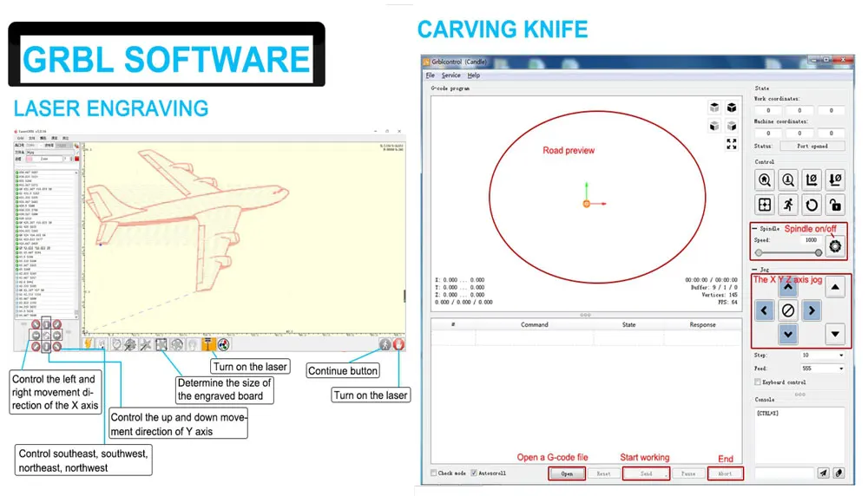This screenshot has height=496, width=868.
Task: Click the spindle speed slider handle
Action: tap(819, 252)
